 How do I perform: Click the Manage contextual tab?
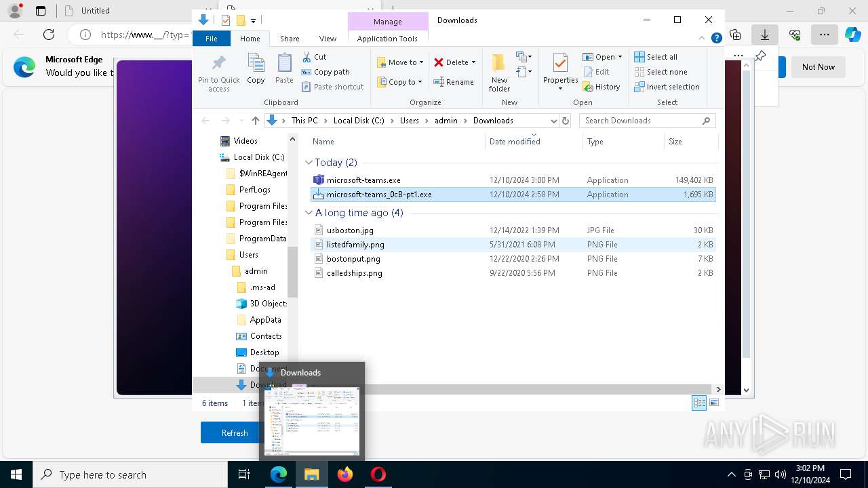(388, 22)
